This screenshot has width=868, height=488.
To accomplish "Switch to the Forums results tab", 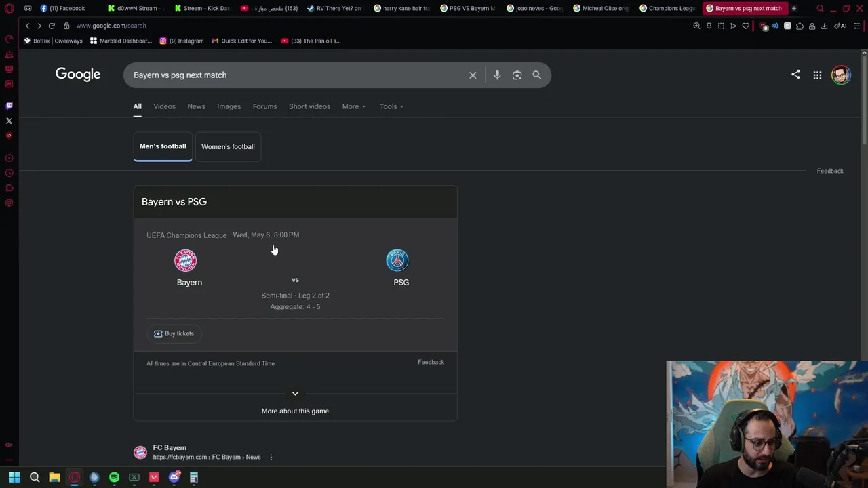I will tap(264, 106).
